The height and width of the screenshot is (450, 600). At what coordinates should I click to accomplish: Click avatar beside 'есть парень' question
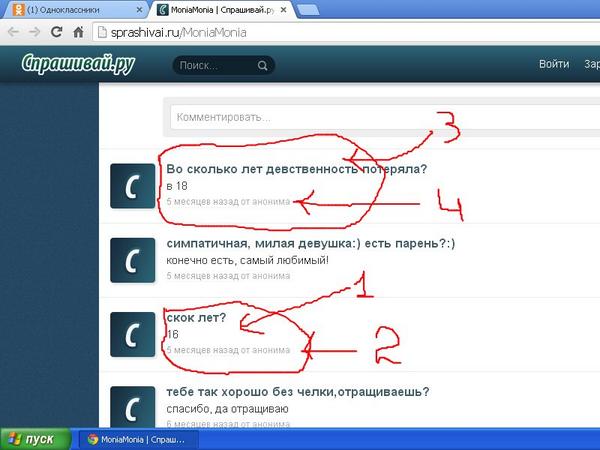coord(132,260)
